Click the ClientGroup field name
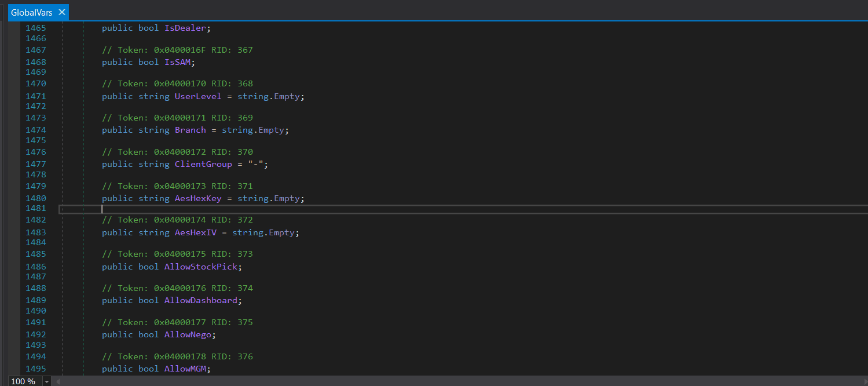 click(203, 164)
